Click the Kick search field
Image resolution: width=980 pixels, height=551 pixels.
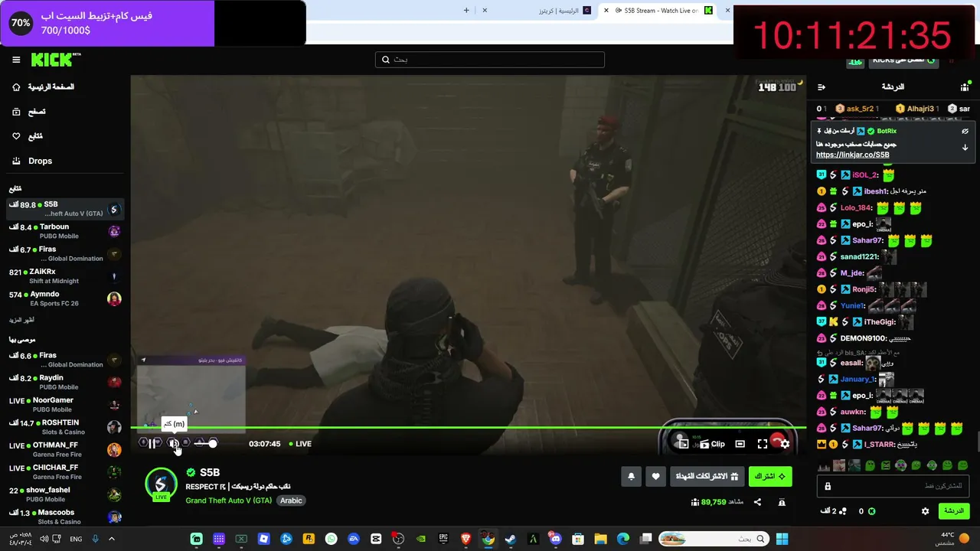click(490, 60)
